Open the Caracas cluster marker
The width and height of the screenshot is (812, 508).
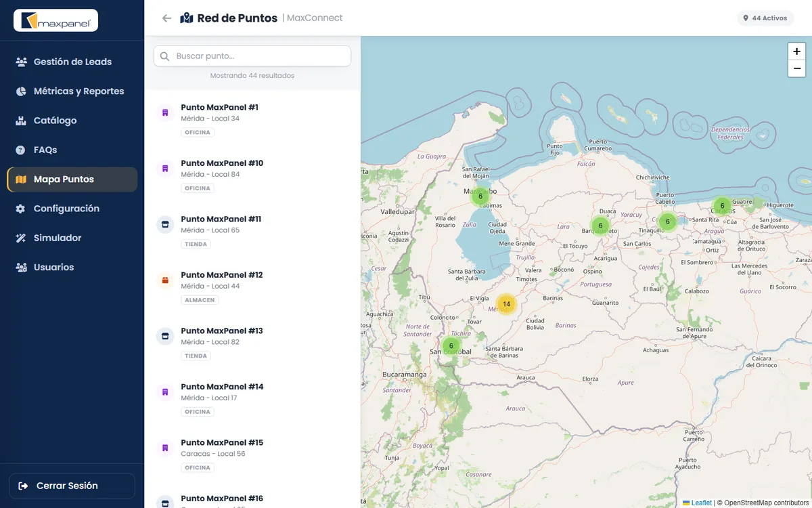[x=722, y=206]
